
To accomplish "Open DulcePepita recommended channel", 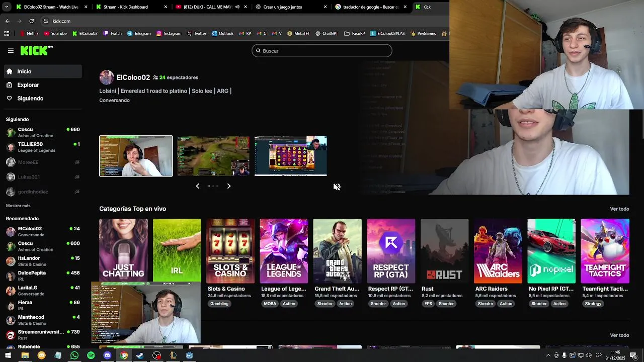I will pos(43,276).
